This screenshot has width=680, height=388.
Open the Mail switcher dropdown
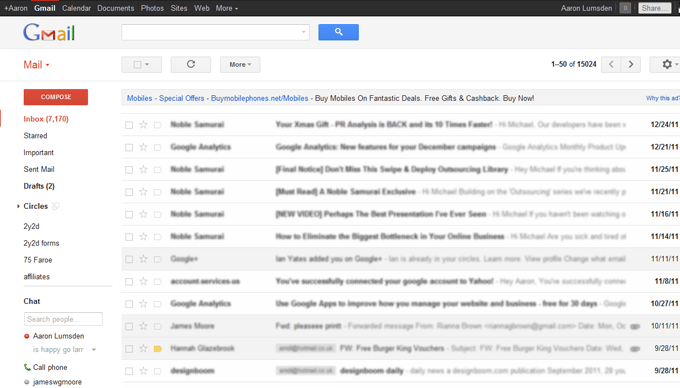[x=36, y=65]
